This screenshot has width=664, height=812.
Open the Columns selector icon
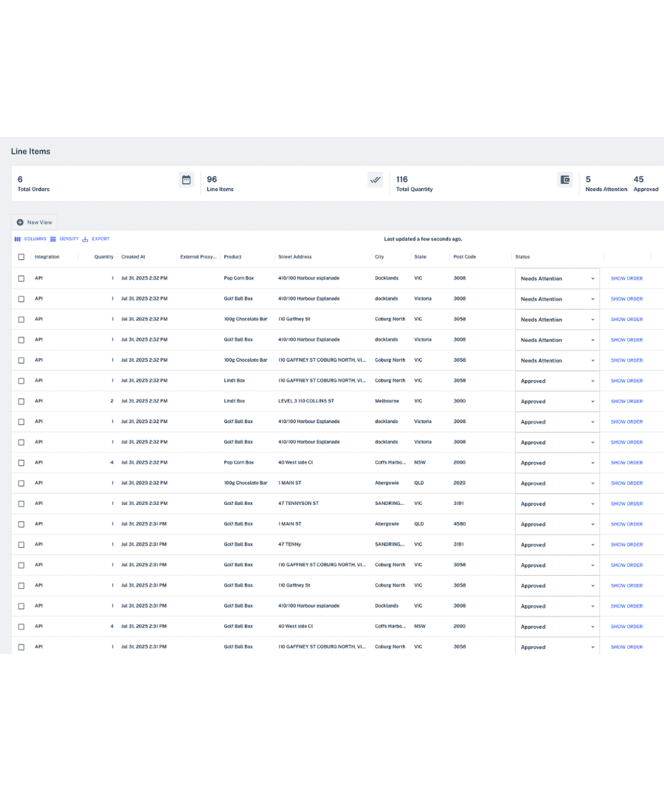tap(18, 239)
